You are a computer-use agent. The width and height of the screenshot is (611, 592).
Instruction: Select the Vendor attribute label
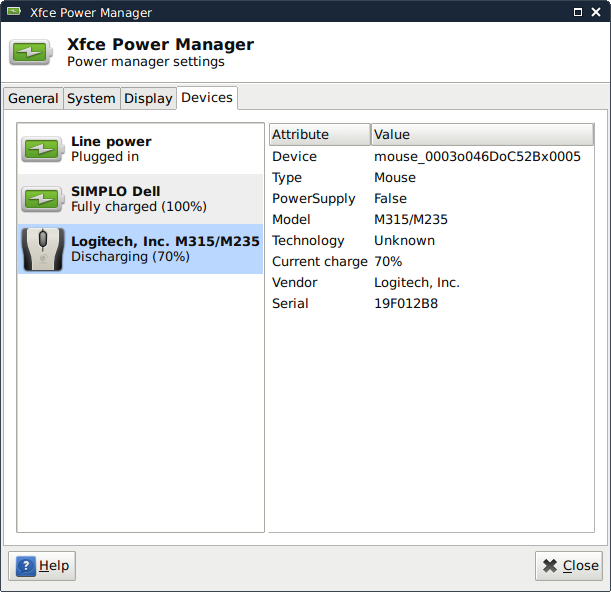(295, 283)
